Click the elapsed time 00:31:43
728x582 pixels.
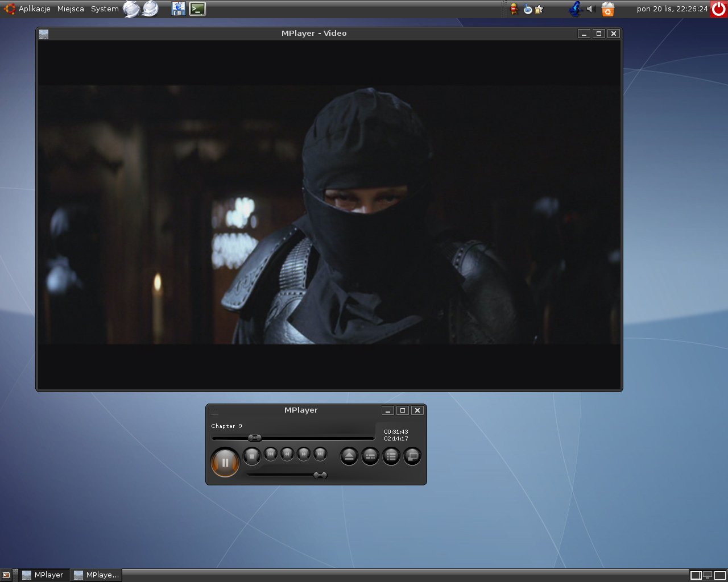396,432
